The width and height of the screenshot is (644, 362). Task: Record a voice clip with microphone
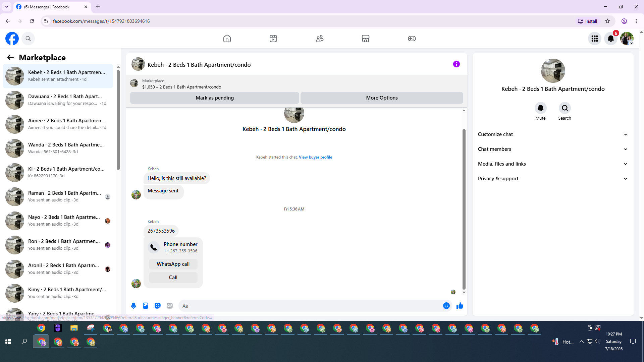(x=133, y=306)
